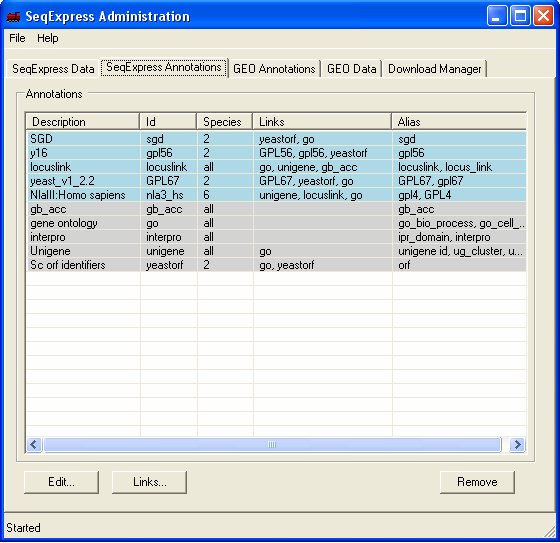The image size is (560, 543).
Task: Click the 'orf' Alias cell
Action: [459, 265]
